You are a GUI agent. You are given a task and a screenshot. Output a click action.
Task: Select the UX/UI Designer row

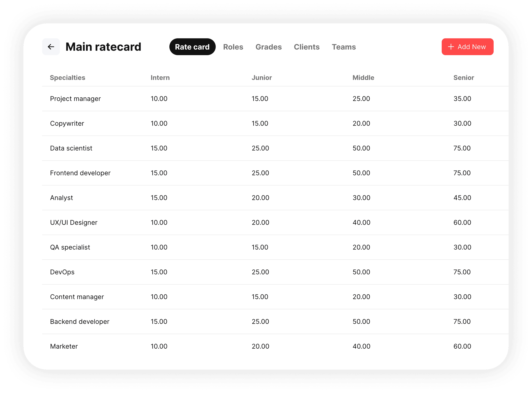click(74, 222)
